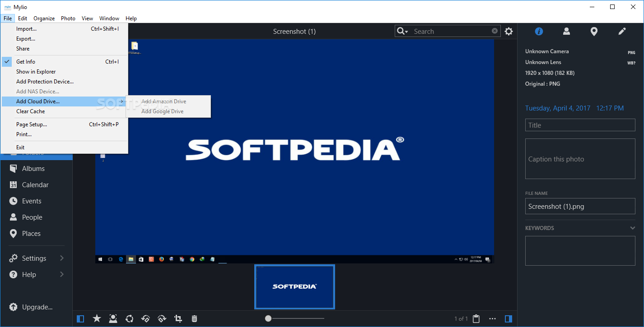644x327 pixels.
Task: Choose Show in Explorer
Action: (x=65, y=72)
